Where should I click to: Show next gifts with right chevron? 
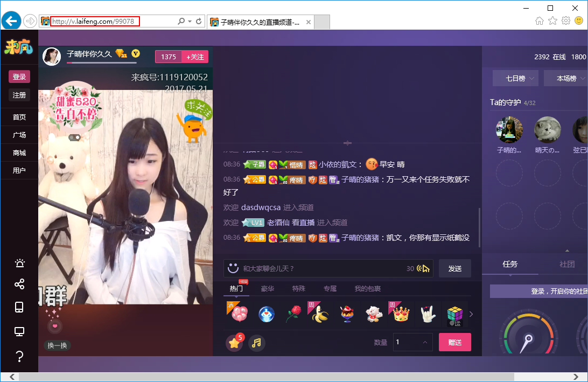[x=471, y=314]
